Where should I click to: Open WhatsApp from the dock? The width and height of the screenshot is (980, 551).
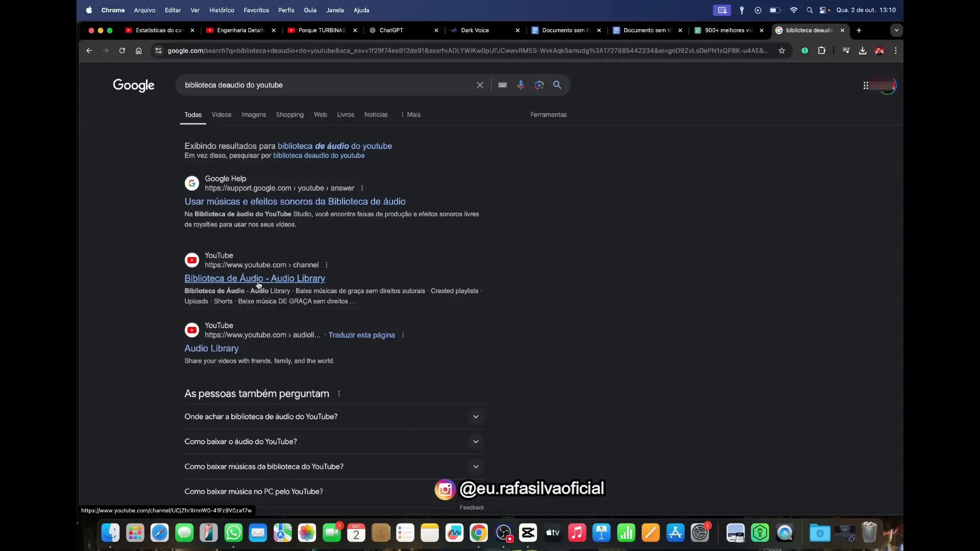click(233, 533)
